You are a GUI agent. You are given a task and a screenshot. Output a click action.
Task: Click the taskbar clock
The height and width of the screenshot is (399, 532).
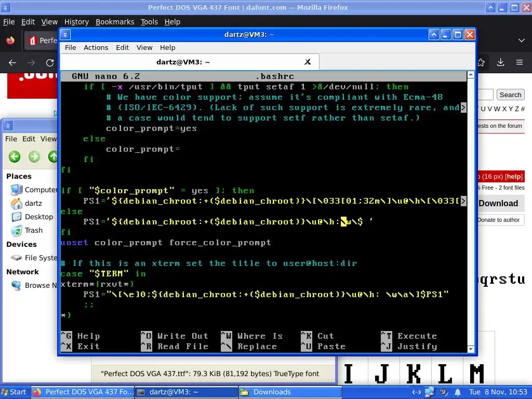(x=498, y=392)
